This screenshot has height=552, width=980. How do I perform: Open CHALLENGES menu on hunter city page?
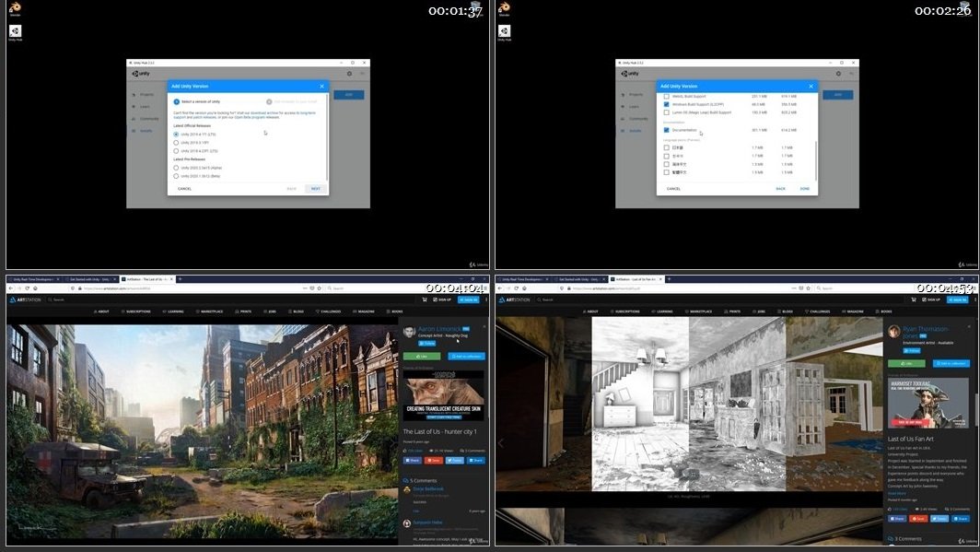click(328, 311)
